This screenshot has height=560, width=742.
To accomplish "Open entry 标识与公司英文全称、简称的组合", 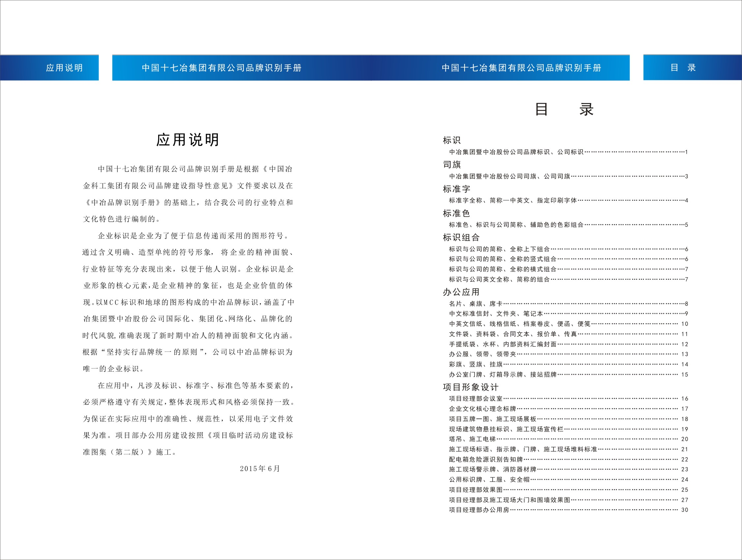I will pos(569,280).
